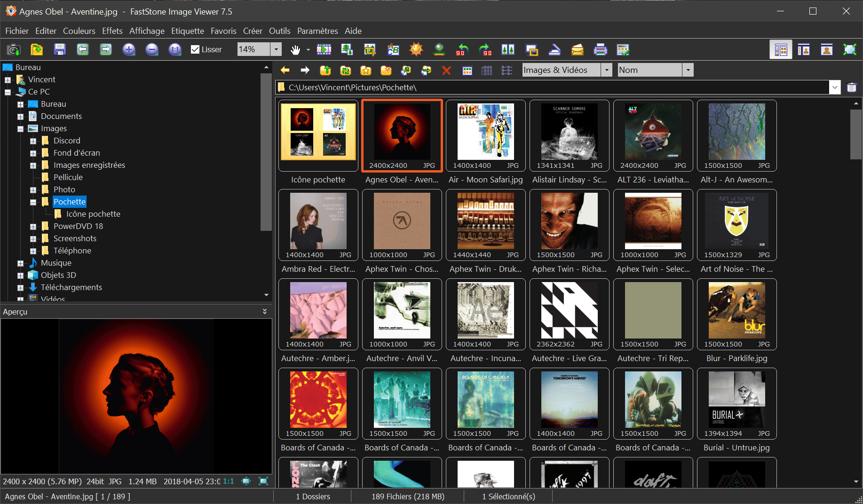The image size is (863, 504).
Task: Click the Print icon
Action: click(601, 49)
